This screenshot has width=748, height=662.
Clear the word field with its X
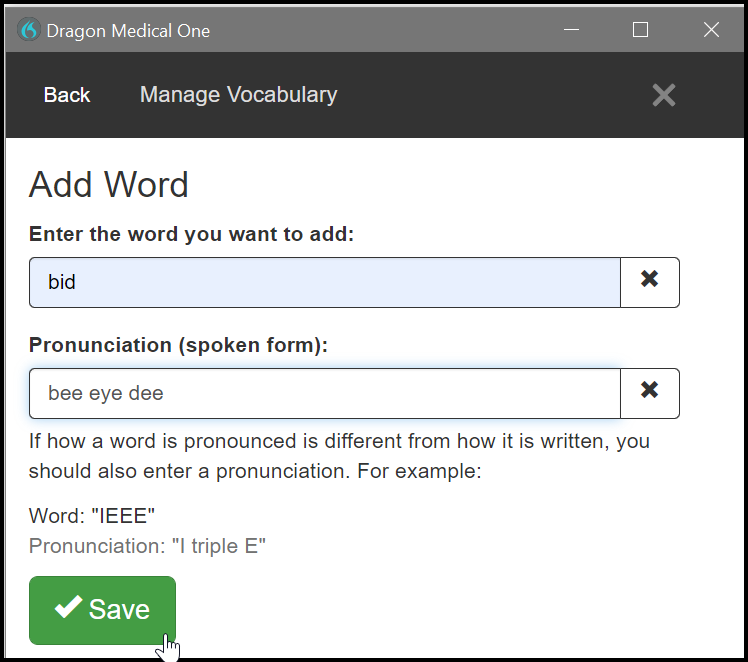pyautogui.click(x=649, y=282)
